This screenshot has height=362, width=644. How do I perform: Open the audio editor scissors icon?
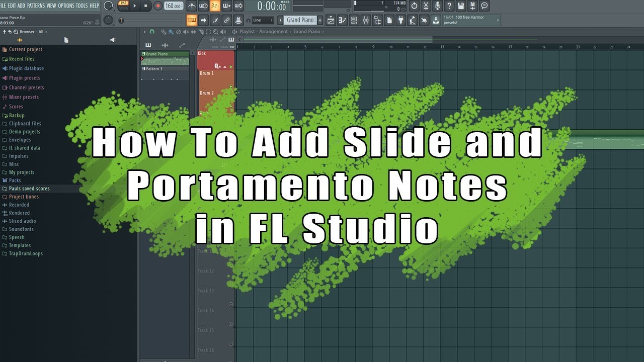pyautogui.click(x=426, y=6)
